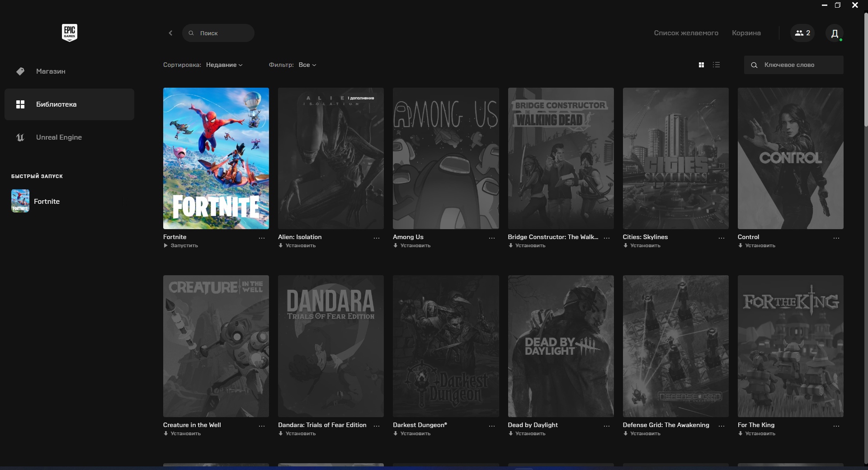Click the store tag icon
This screenshot has height=470, width=868.
tap(20, 71)
